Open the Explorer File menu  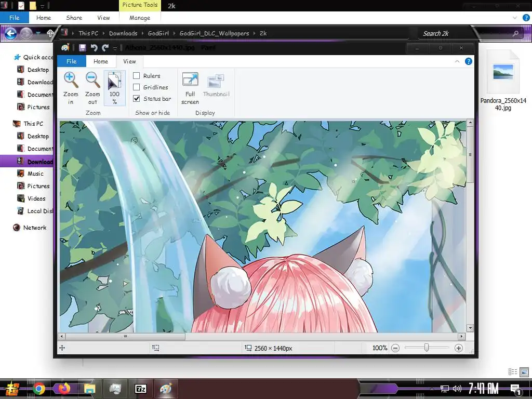(x=14, y=18)
